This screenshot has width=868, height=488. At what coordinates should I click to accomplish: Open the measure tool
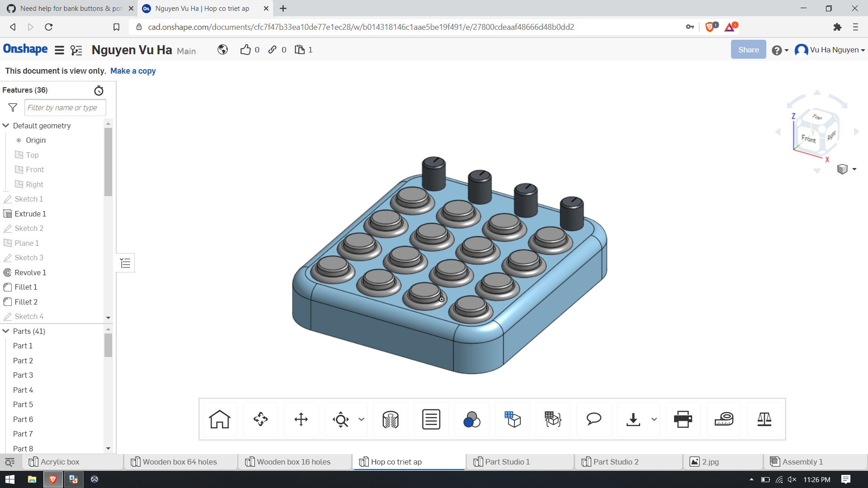(724, 419)
